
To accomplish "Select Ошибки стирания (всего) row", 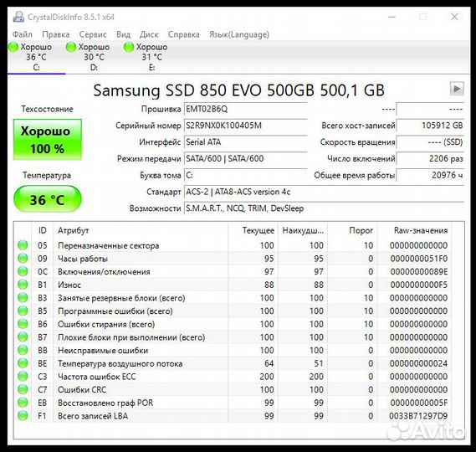I will pos(233,324).
